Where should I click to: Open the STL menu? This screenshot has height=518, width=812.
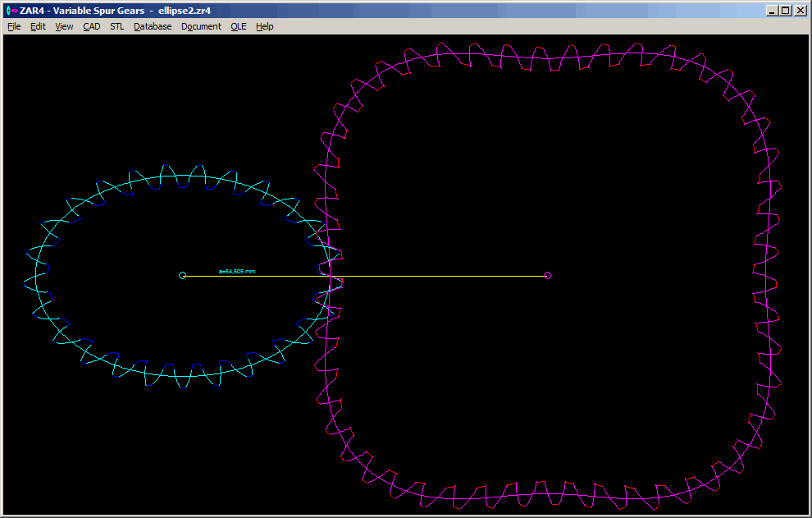pos(117,26)
